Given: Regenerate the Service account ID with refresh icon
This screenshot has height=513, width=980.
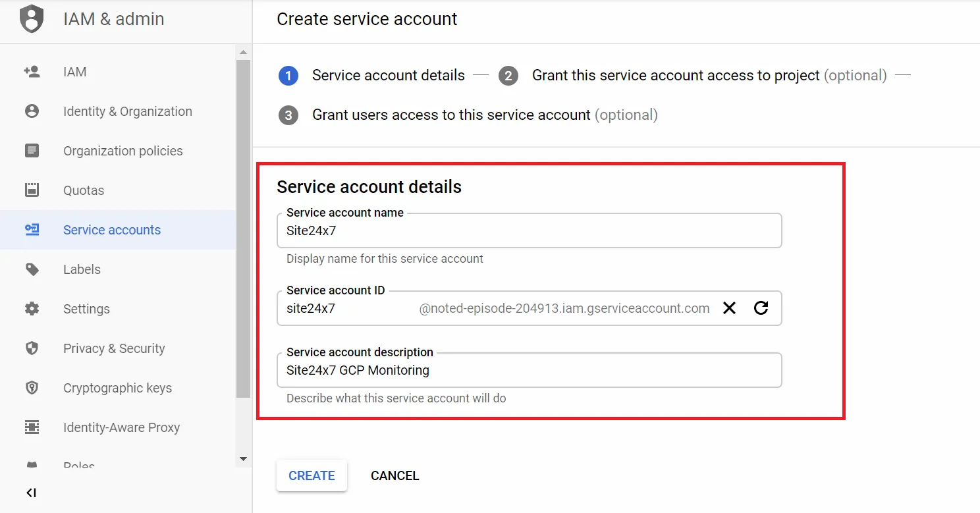Looking at the screenshot, I should [x=761, y=308].
